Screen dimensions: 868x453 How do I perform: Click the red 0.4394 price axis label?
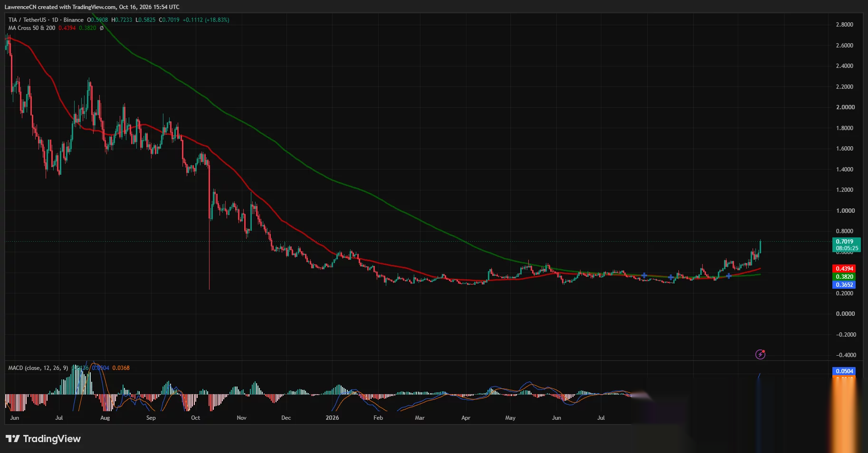(844, 269)
